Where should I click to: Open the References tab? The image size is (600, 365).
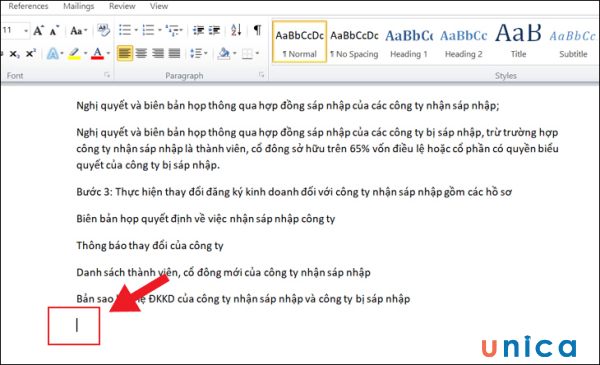28,6
